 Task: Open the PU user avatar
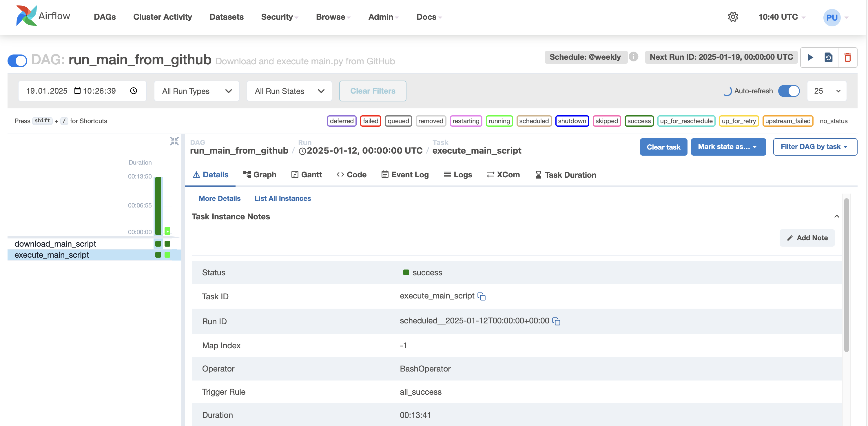click(831, 17)
